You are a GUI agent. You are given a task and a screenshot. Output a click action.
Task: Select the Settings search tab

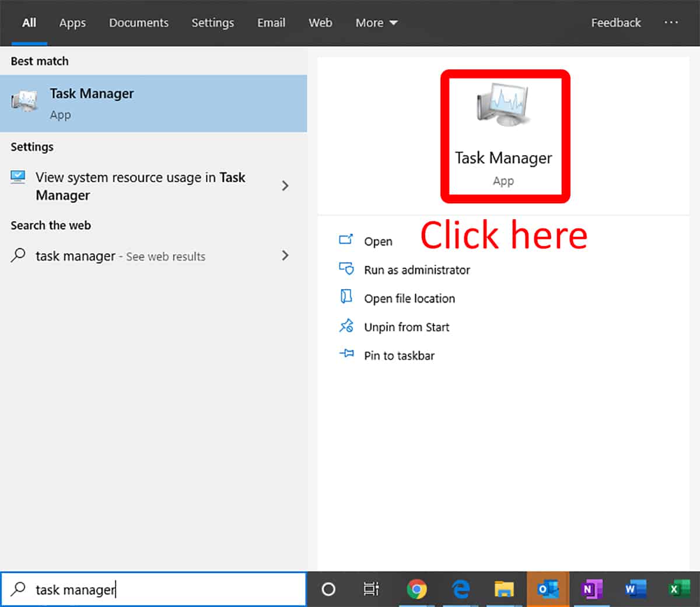213,23
